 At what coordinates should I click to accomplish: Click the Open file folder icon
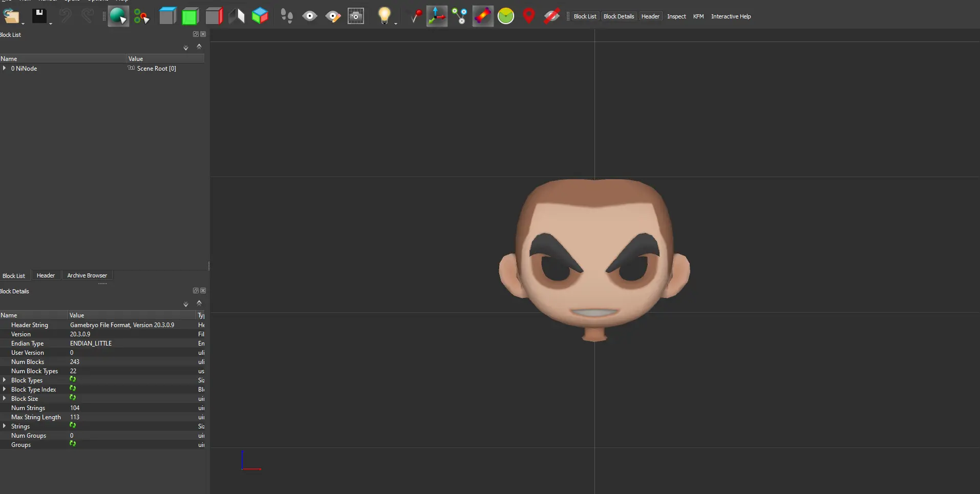(x=11, y=16)
